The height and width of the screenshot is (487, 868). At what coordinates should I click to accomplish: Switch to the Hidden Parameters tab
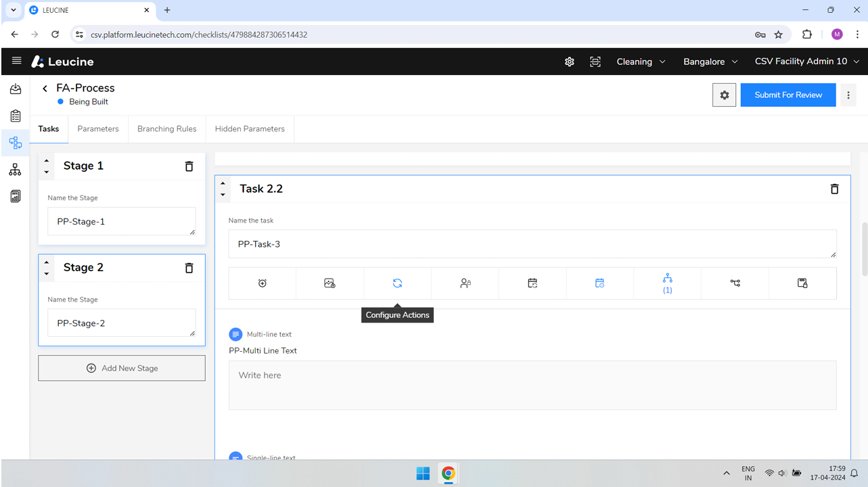[x=250, y=129]
